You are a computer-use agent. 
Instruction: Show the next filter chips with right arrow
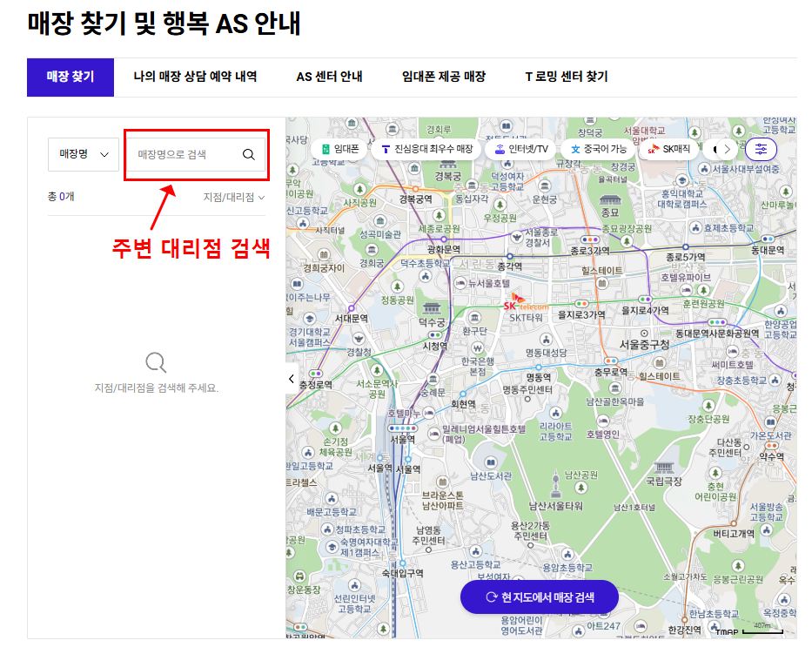click(x=727, y=149)
